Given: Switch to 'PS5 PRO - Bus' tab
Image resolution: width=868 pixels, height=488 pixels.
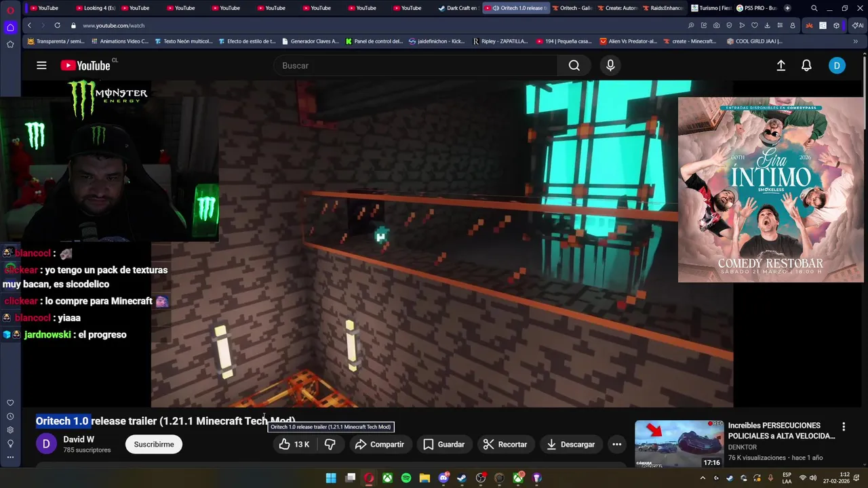Looking at the screenshot, I should click(x=756, y=8).
